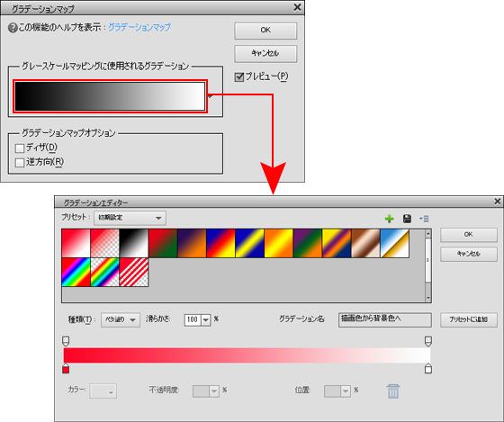The height and width of the screenshot is (422, 504).
Task: Click OK in the Gradient Map dialog
Action: coord(265,31)
